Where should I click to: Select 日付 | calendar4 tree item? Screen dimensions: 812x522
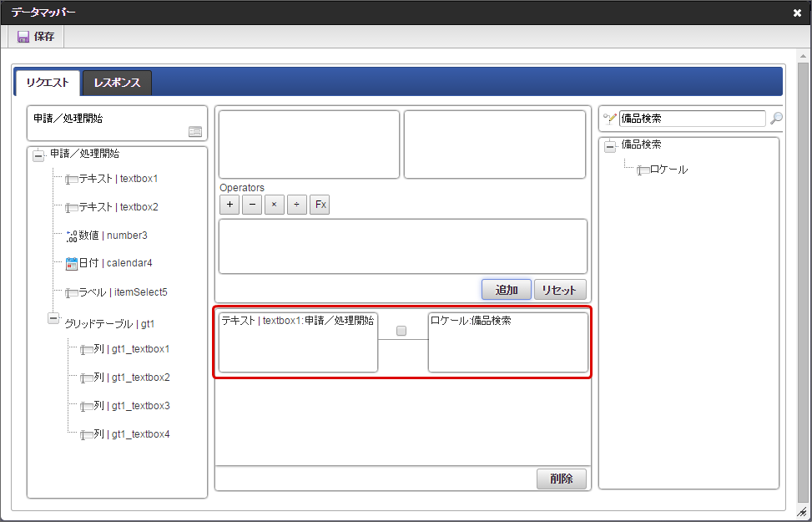(x=115, y=263)
